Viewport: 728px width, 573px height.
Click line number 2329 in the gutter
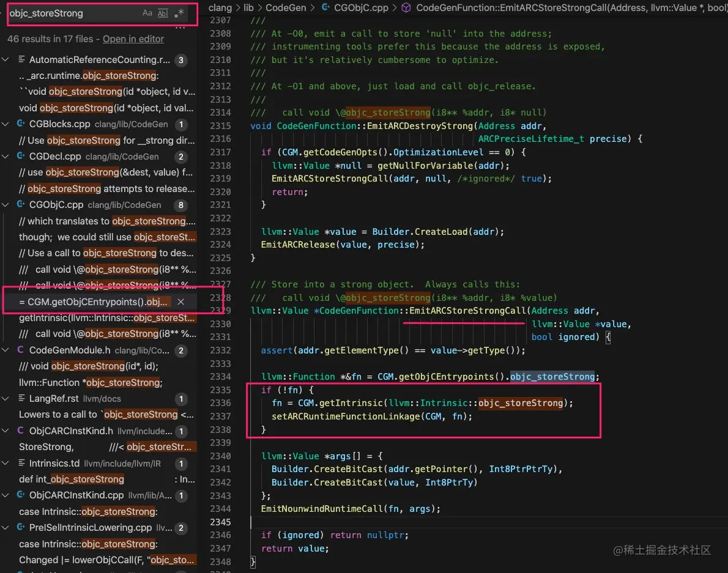click(x=220, y=311)
